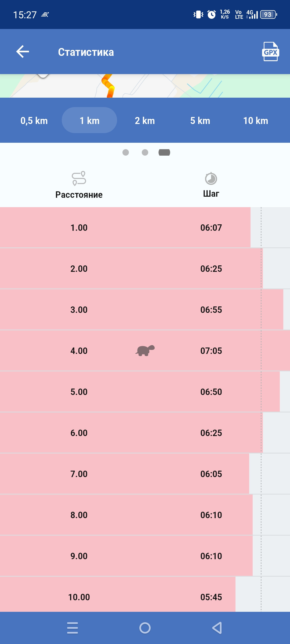Tap the Android home circle button
Screen dimensions: 290x644
[145, 628]
